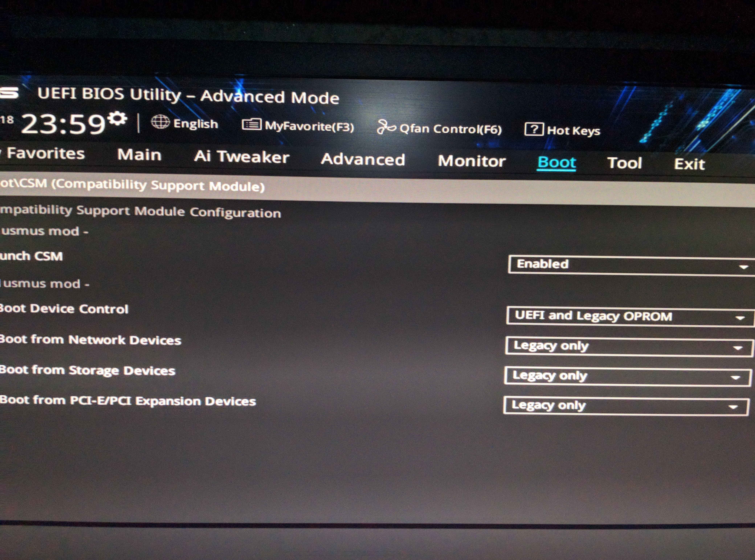Switch to the Ai Tweaker tab
Screen dimensions: 755x560
click(241, 157)
